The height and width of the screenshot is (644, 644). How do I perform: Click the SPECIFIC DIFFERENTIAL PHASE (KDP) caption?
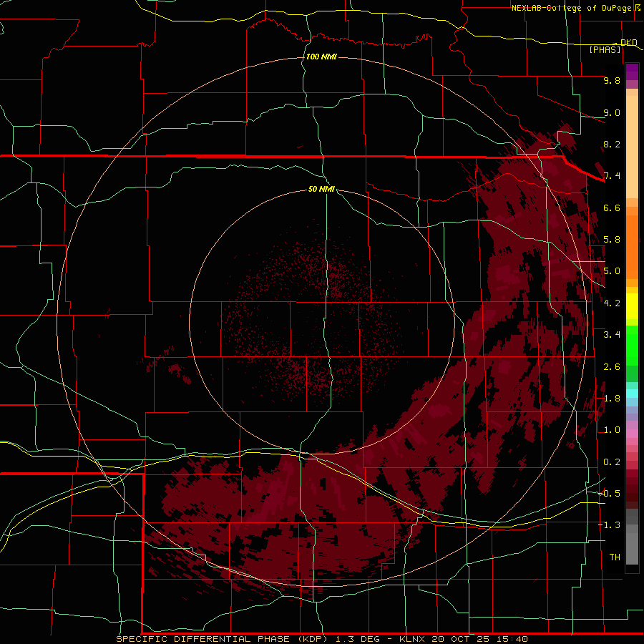click(x=223, y=639)
